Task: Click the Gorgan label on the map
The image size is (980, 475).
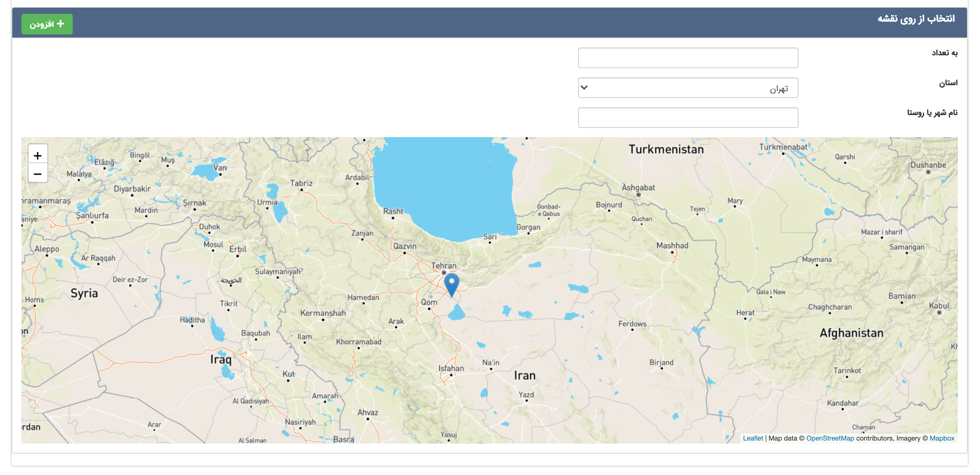Action: click(x=528, y=227)
